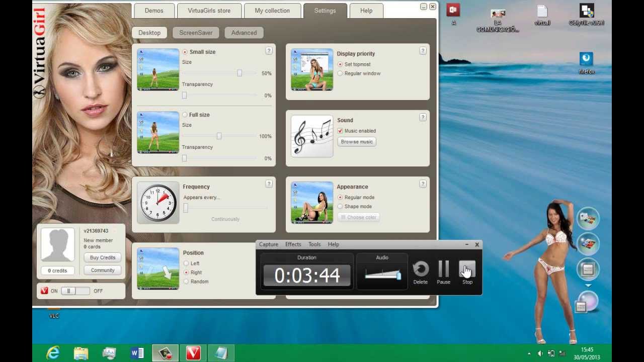Open help for Frequency panel
Screen dimensions: 644x362
tap(269, 184)
